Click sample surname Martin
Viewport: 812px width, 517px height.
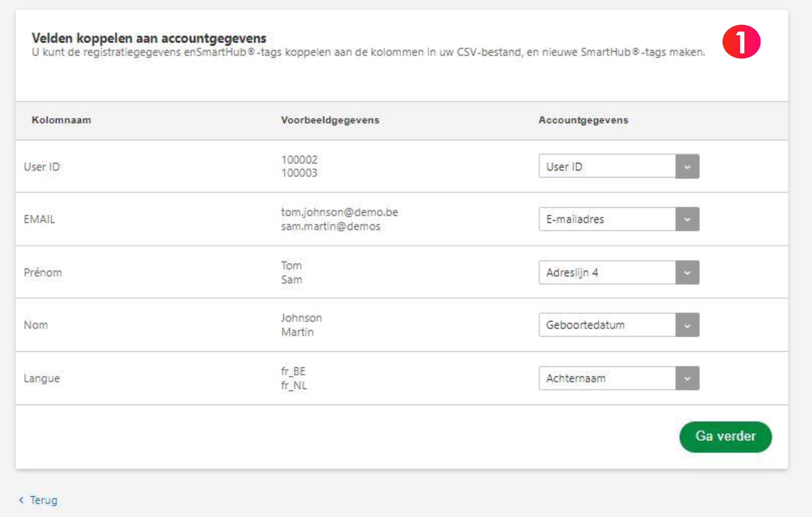[x=297, y=332]
